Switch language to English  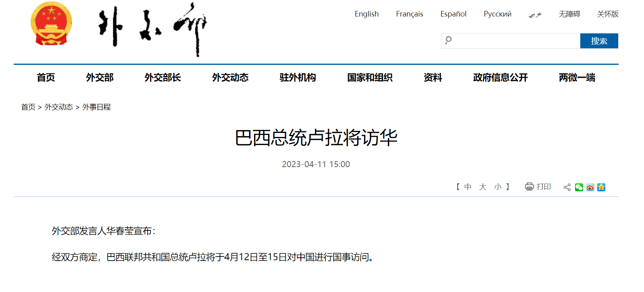[367, 14]
